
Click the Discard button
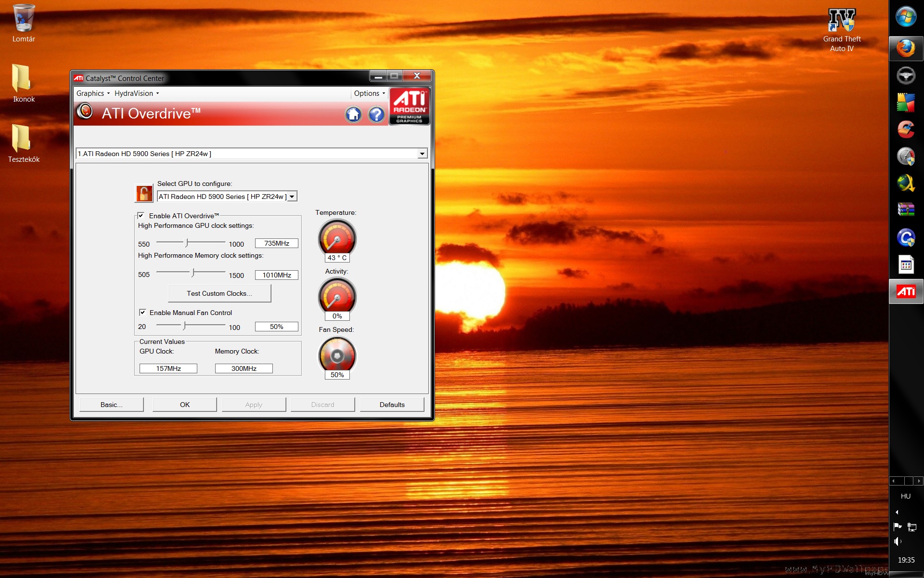[x=322, y=405]
